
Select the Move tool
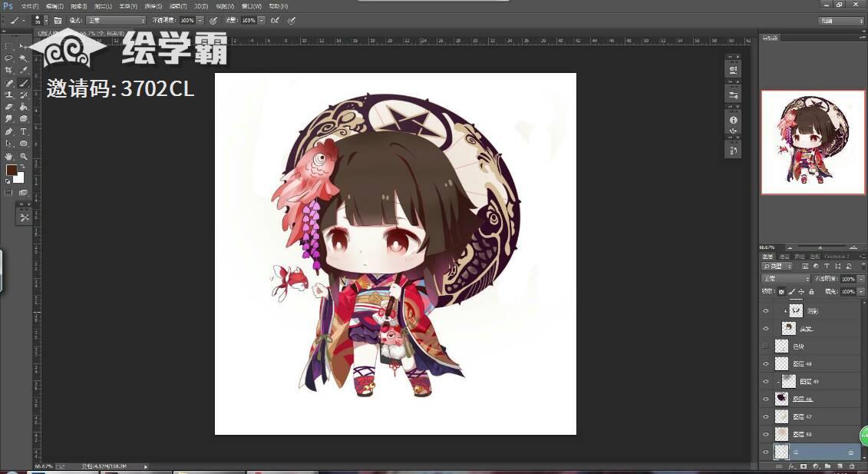click(x=23, y=46)
